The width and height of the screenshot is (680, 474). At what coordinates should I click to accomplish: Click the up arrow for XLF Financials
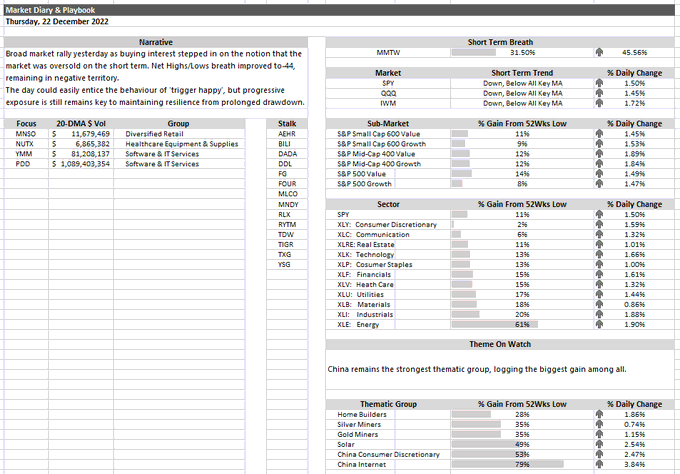[599, 274]
